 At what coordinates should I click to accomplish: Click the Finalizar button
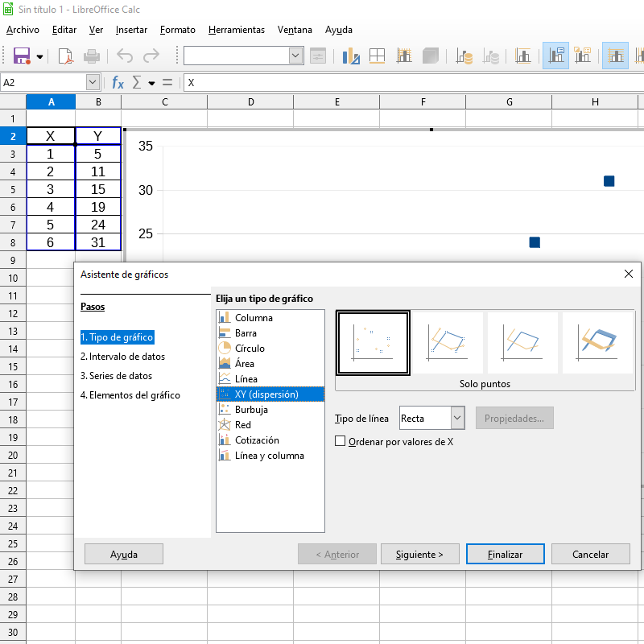505,554
